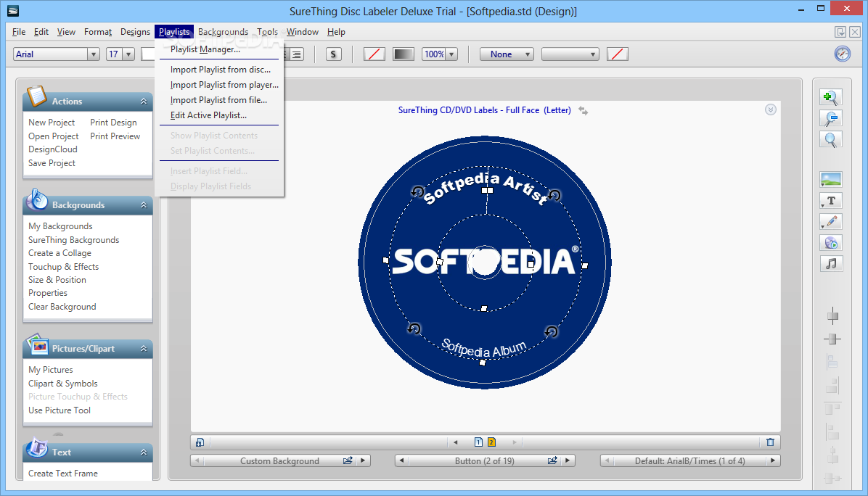
Task: Go to previous Button design arrow
Action: [402, 460]
